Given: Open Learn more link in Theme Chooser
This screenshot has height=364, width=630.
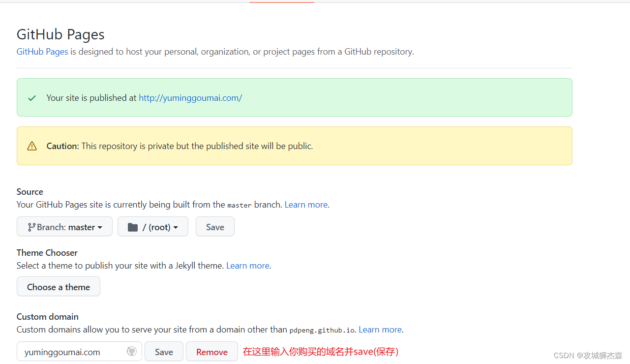Looking at the screenshot, I should pos(248,266).
